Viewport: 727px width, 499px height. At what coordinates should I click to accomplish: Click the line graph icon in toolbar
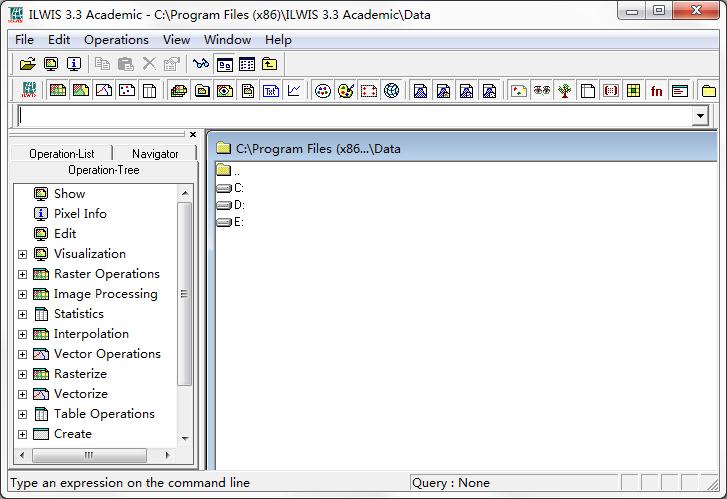pos(295,91)
